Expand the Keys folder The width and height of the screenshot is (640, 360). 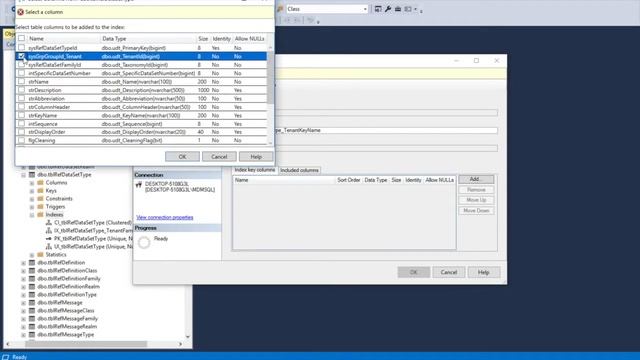tap(32, 191)
